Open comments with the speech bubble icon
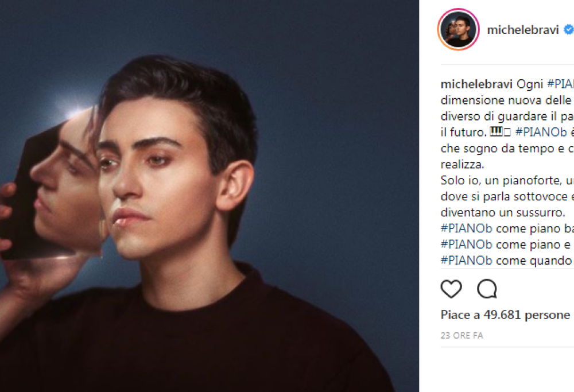 click(x=487, y=289)
